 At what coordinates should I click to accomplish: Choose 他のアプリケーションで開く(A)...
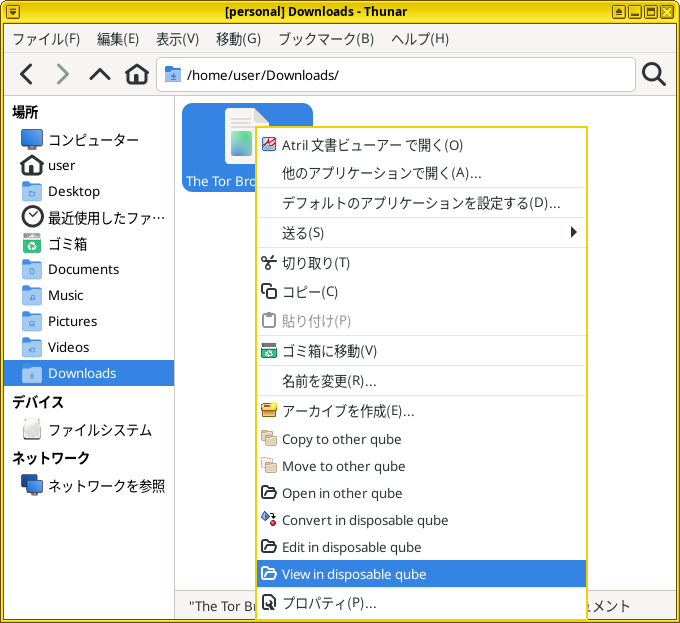[x=422, y=173]
